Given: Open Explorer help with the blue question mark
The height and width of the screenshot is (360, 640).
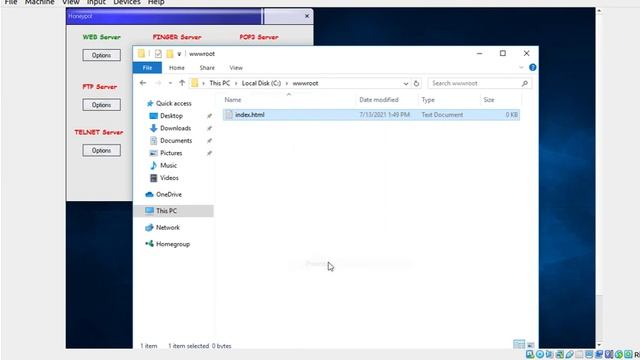Looking at the screenshot, I should tap(532, 67).
